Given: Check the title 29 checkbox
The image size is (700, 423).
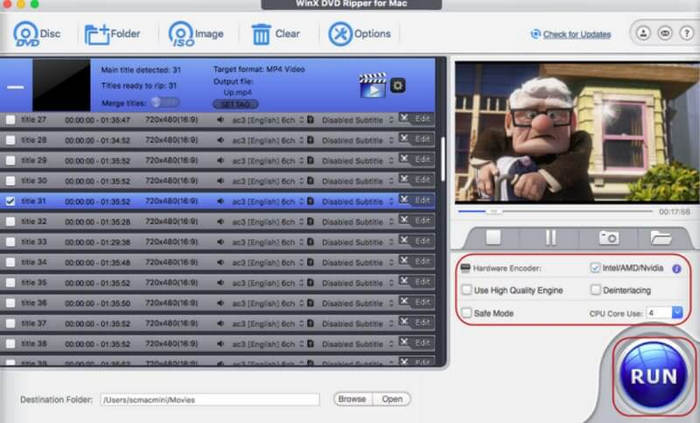Looking at the screenshot, I should [10, 160].
